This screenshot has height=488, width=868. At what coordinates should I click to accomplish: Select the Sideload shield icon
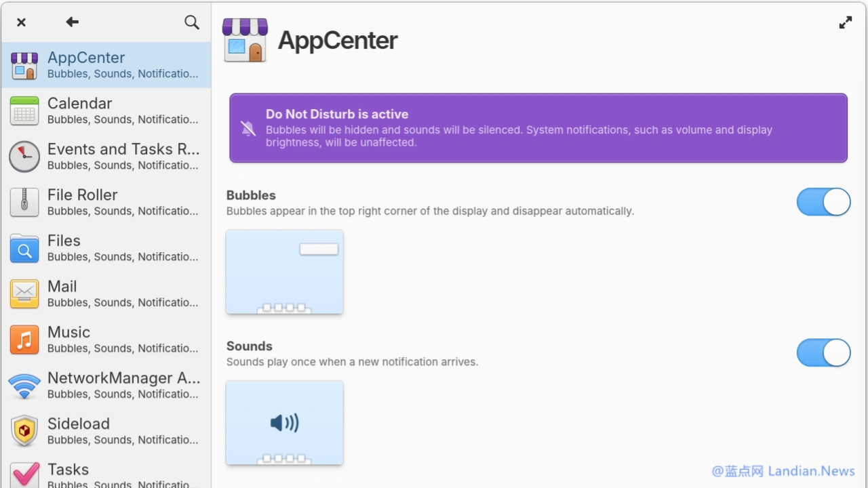click(24, 431)
